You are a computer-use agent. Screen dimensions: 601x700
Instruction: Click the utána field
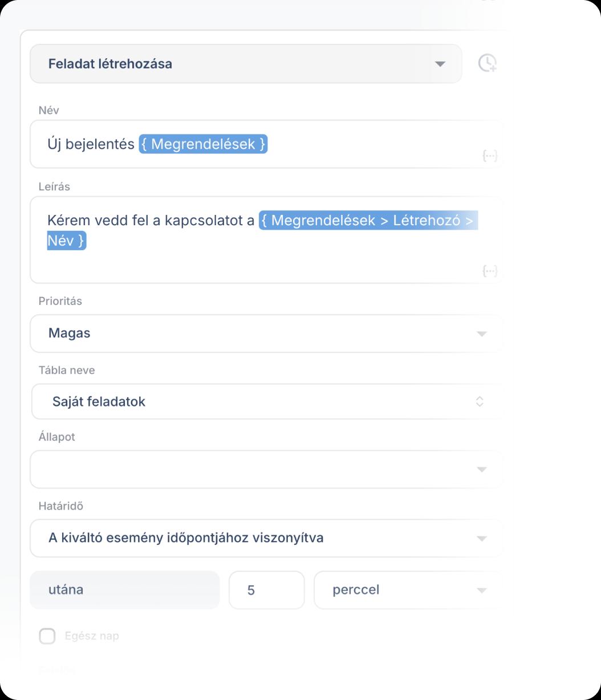click(124, 590)
